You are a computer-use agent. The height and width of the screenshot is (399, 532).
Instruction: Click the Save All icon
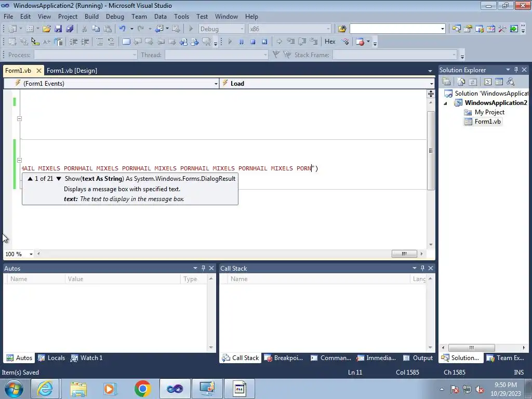coord(70,29)
